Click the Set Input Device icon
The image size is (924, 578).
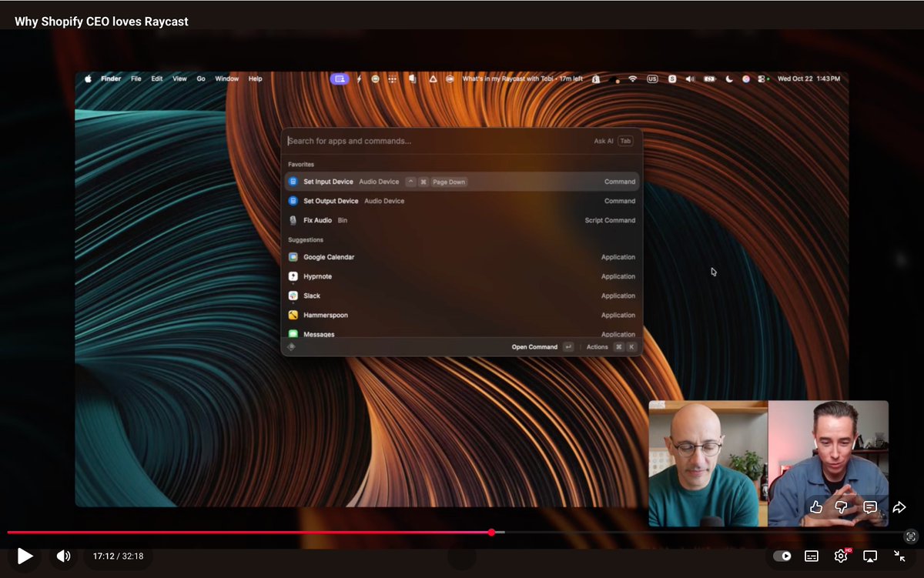coord(293,182)
